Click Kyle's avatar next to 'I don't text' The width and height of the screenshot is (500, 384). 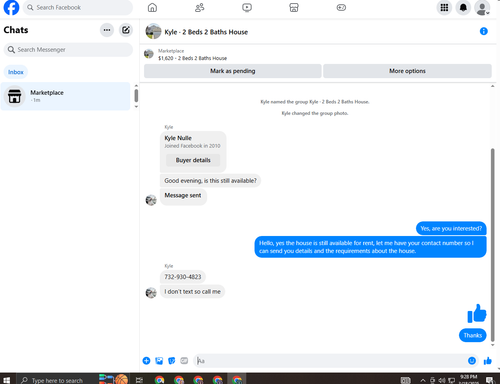point(151,293)
